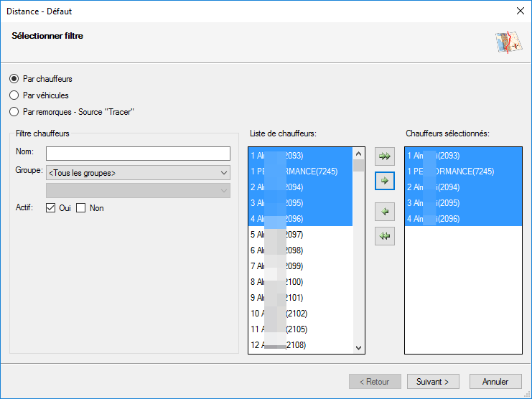Remove selected driver with single left arrow

384,212
